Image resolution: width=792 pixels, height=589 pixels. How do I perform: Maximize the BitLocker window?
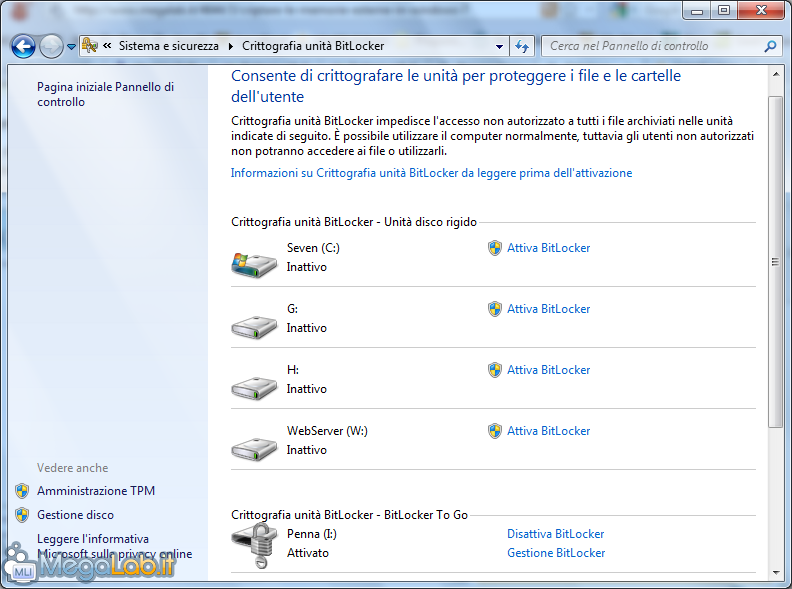[724, 11]
